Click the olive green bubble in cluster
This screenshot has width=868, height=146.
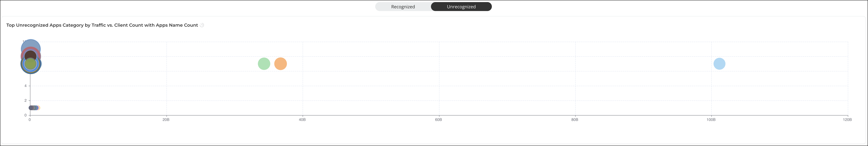31,64
